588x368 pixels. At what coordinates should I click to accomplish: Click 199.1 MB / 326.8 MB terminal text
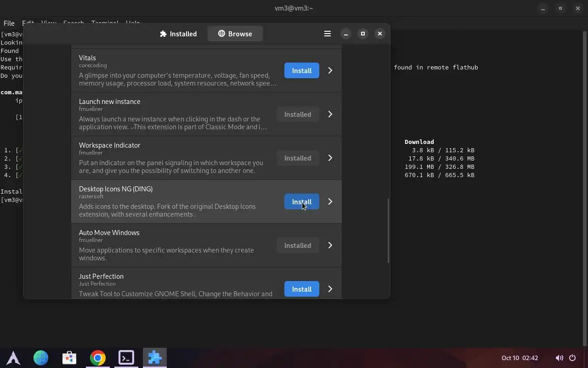pos(440,167)
